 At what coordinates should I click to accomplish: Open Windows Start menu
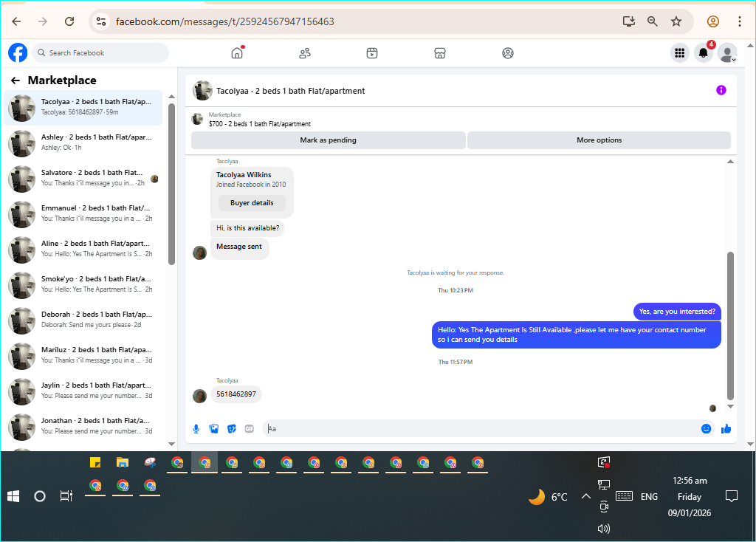[x=13, y=496]
